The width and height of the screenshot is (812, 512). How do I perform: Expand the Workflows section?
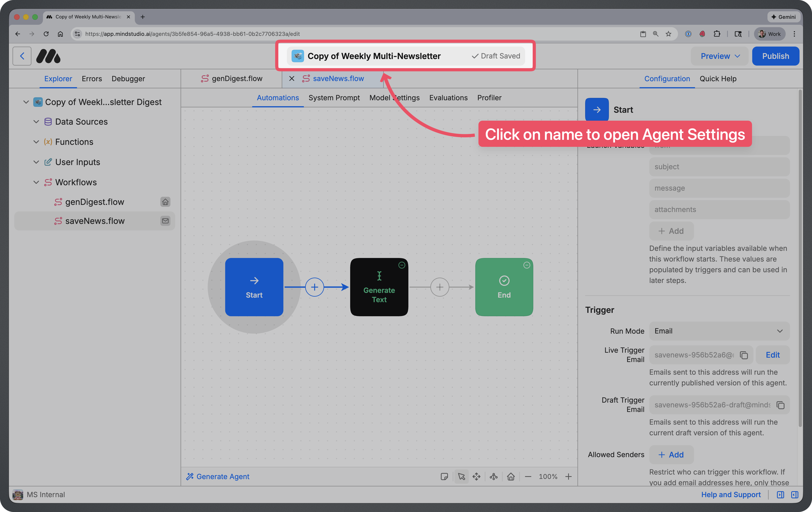[36, 182]
